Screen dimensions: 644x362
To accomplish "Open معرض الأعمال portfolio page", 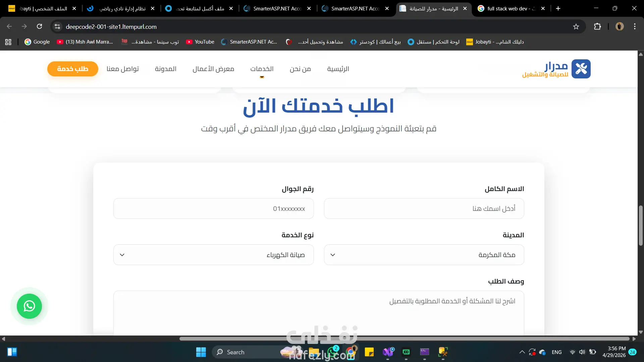I will 213,69.
